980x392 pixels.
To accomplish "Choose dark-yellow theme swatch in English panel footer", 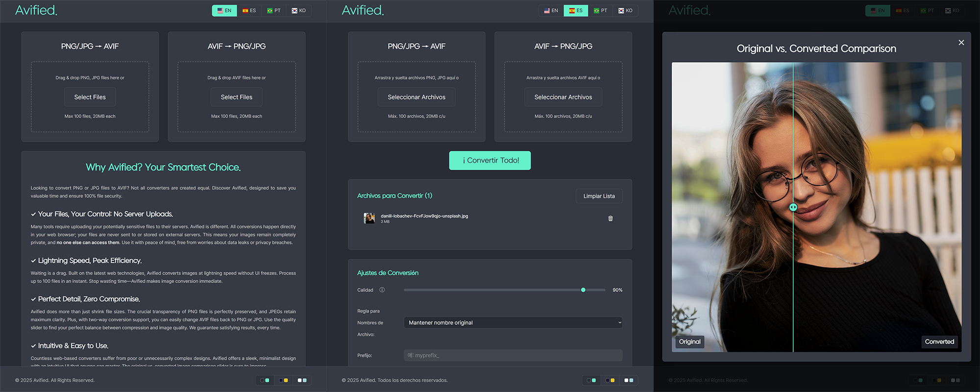I will pos(283,380).
